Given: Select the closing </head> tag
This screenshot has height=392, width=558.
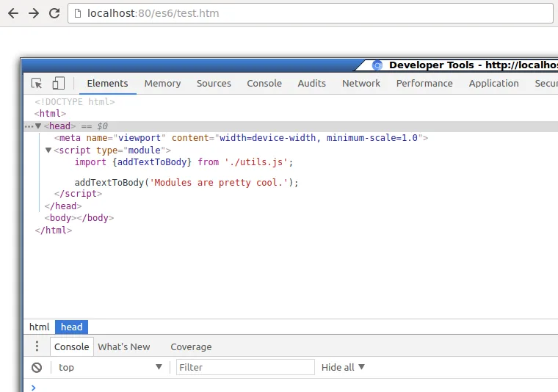Looking at the screenshot, I should point(63,206).
